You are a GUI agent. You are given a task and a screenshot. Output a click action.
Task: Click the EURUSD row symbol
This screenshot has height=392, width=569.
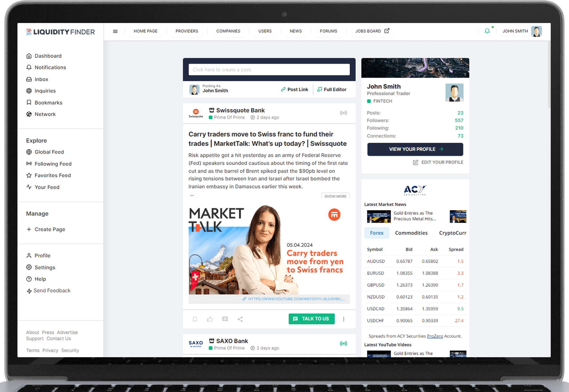click(x=376, y=273)
